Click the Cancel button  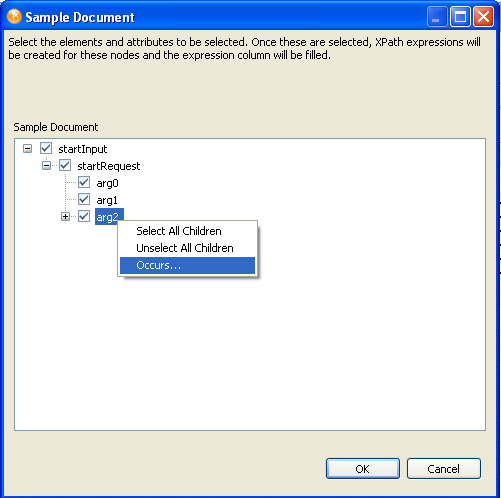(444, 469)
